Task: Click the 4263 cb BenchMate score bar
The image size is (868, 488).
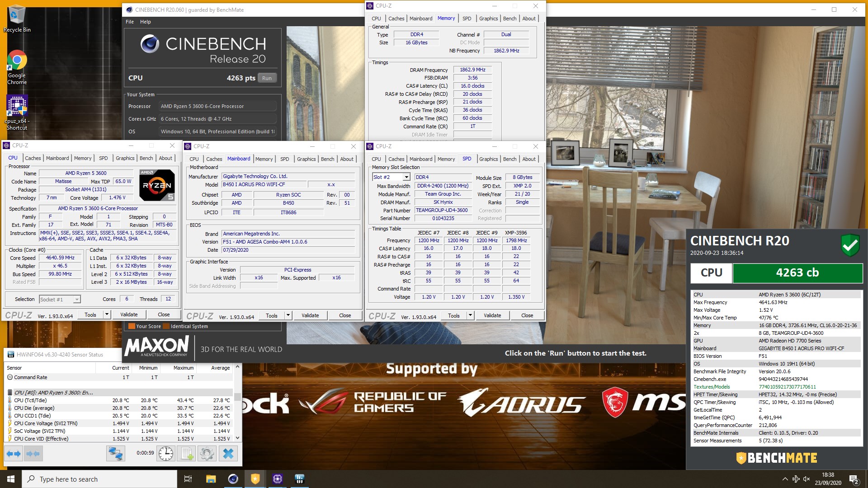Action: [797, 273]
